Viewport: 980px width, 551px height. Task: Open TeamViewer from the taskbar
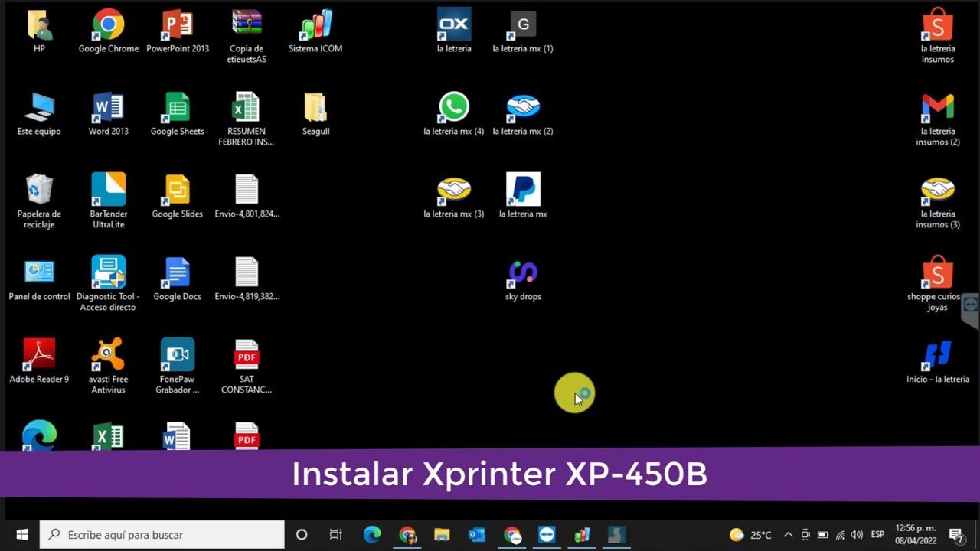(x=547, y=535)
